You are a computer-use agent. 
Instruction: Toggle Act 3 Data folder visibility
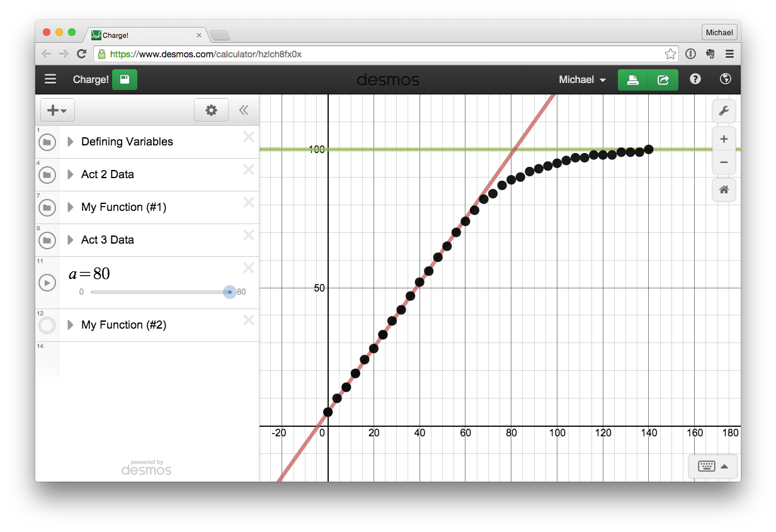click(47, 241)
